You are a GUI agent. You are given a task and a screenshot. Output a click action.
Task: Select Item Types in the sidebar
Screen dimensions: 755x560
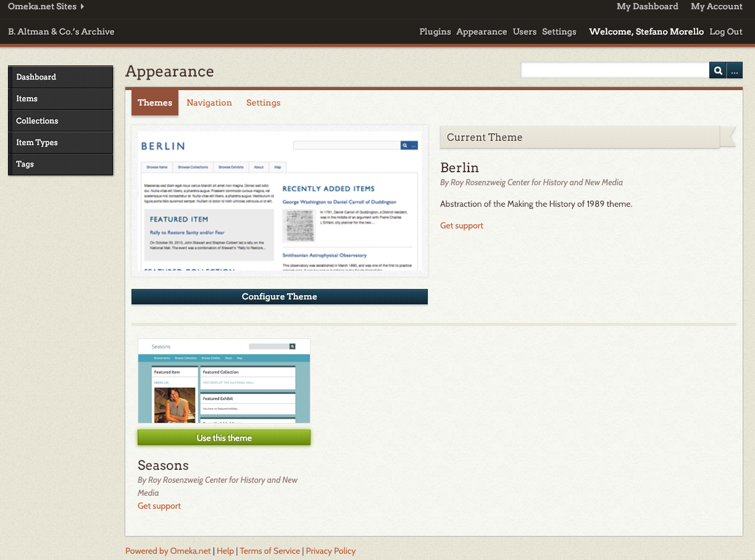60,143
